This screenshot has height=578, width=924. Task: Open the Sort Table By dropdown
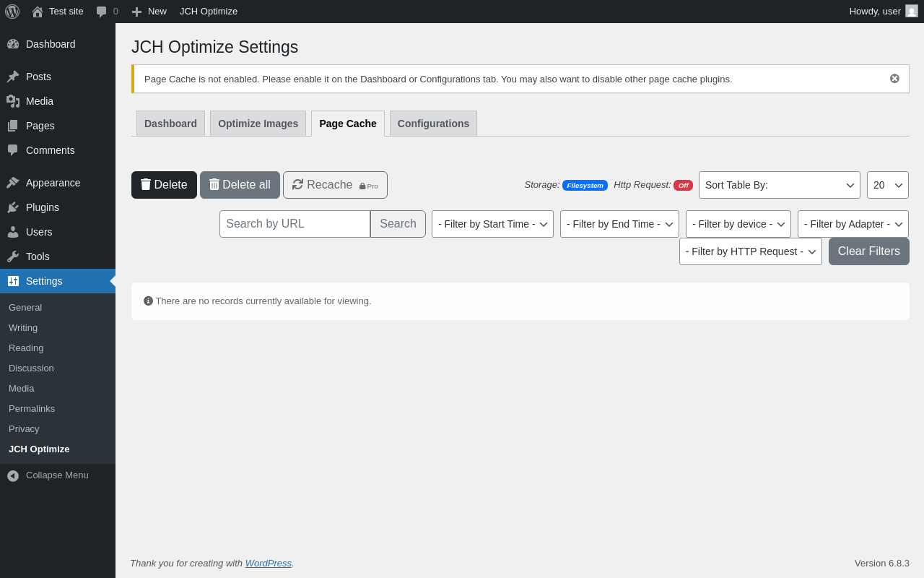[x=780, y=185]
